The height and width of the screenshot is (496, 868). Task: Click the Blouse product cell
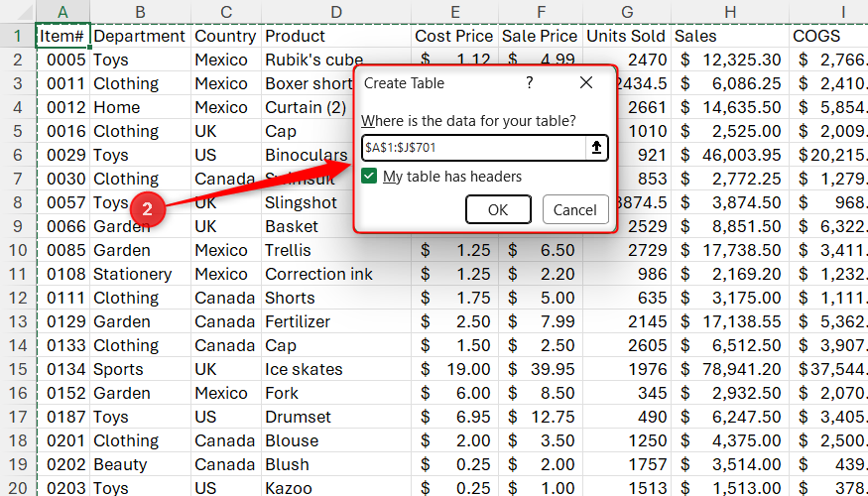pos(336,440)
